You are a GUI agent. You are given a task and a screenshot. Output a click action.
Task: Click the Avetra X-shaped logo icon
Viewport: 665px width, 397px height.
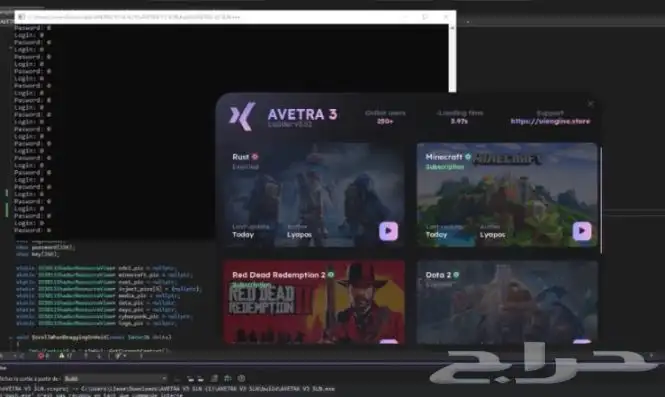(242, 116)
